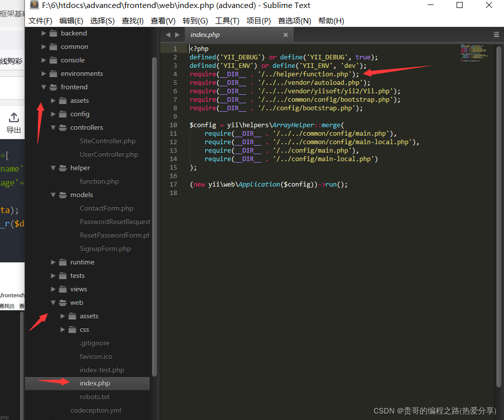Expand the tests folder arrow

tap(53, 276)
